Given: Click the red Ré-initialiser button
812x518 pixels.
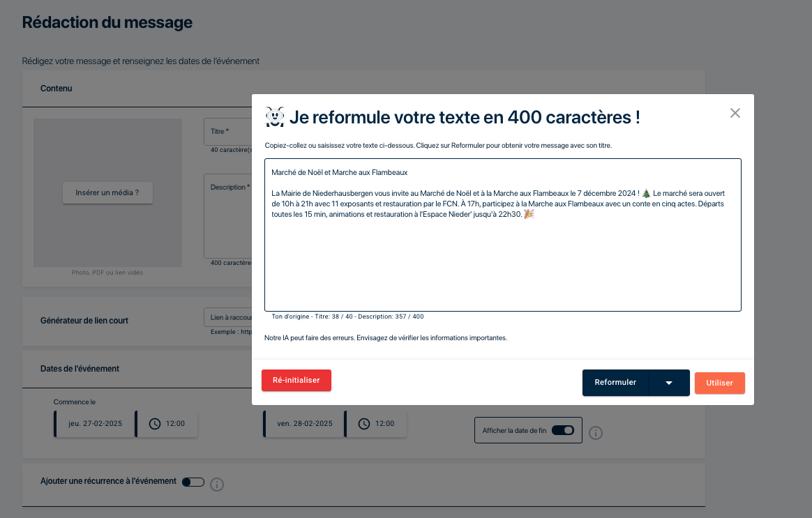Looking at the screenshot, I should tap(296, 380).
